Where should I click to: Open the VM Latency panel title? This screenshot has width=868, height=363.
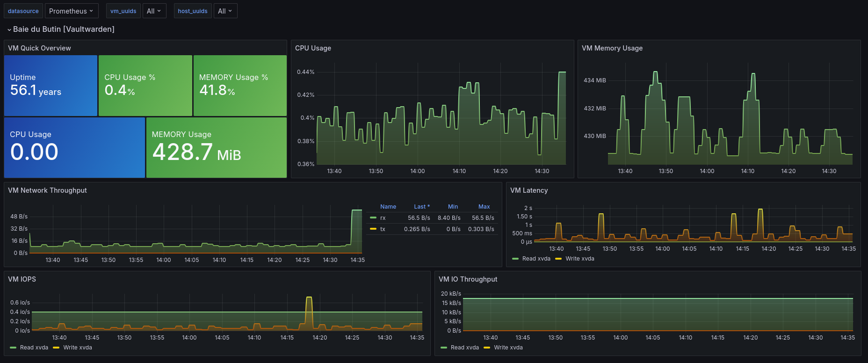pos(528,190)
